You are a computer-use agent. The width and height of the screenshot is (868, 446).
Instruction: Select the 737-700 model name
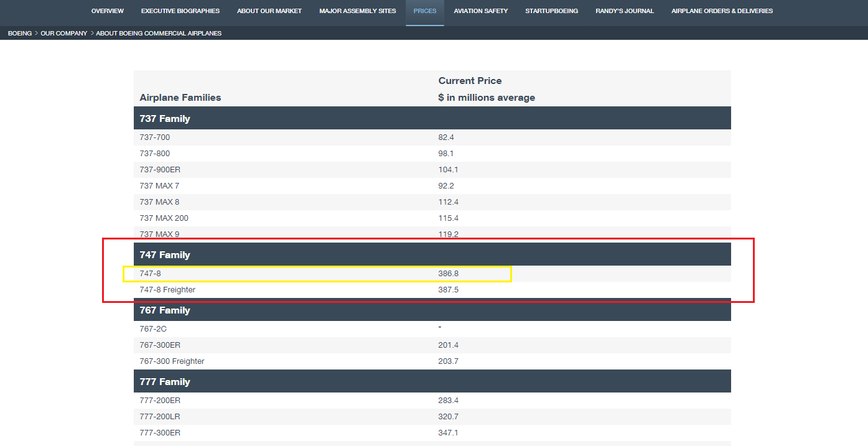click(x=155, y=137)
